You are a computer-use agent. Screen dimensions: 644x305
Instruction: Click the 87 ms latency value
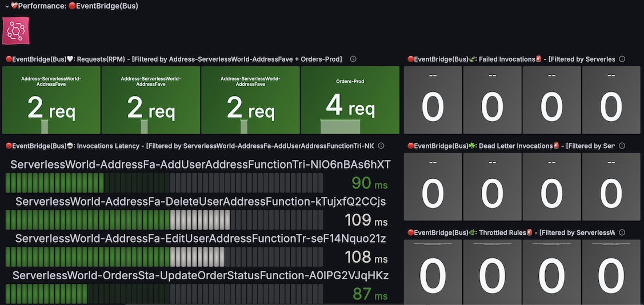pyautogui.click(x=370, y=294)
